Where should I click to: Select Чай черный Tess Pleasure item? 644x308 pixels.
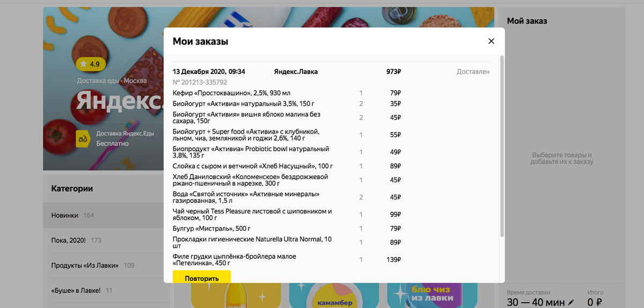[x=287, y=215]
